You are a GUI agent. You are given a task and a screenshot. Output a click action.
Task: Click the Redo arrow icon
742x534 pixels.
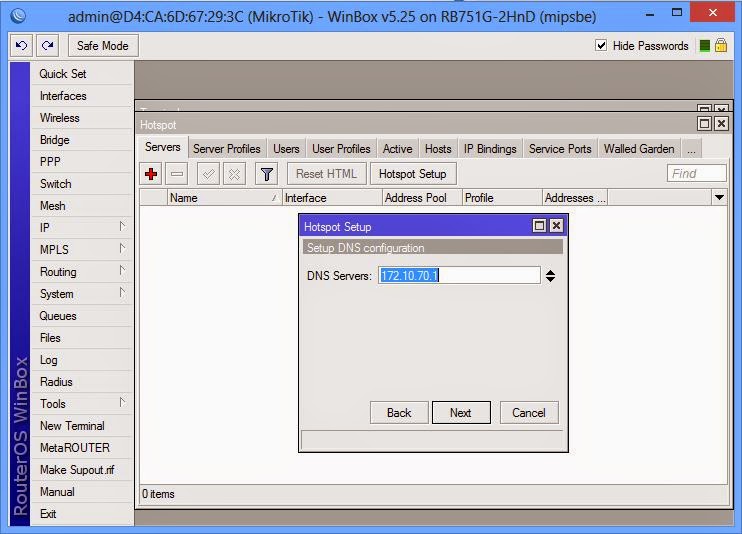48,45
